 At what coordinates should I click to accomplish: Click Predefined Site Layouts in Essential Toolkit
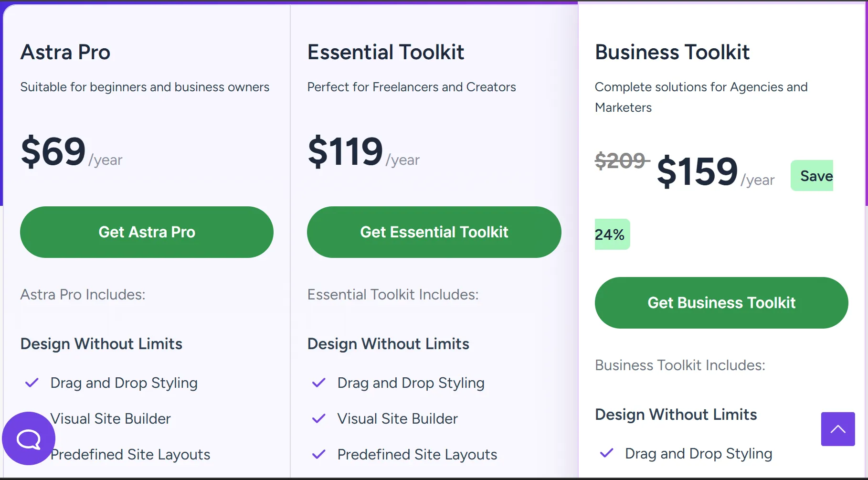417,455
